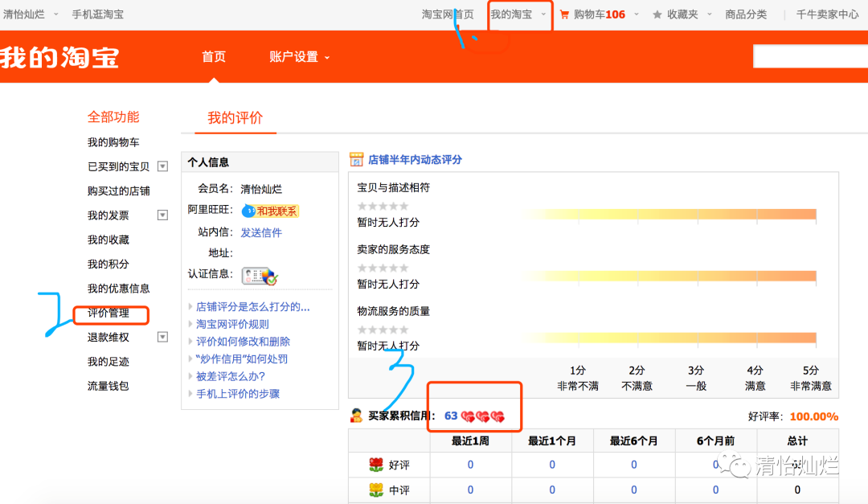Click the Aliwangwang 和我联系 chat icon
The height and width of the screenshot is (504, 868).
tap(270, 211)
